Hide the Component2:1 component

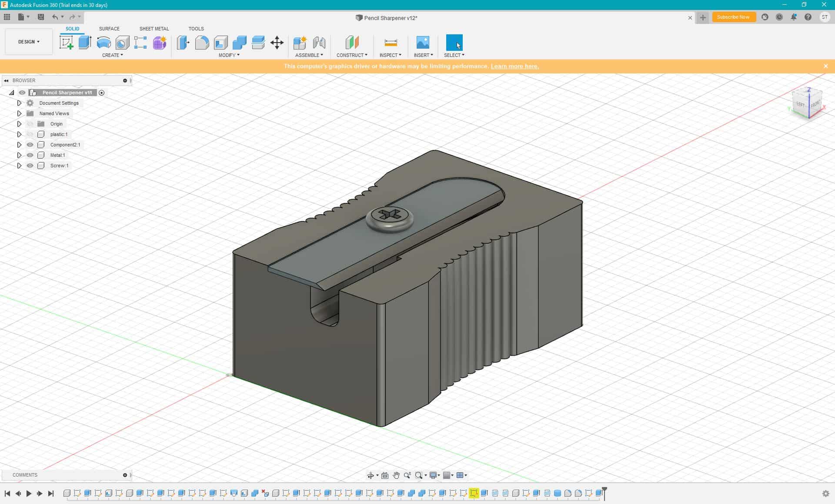[30, 145]
